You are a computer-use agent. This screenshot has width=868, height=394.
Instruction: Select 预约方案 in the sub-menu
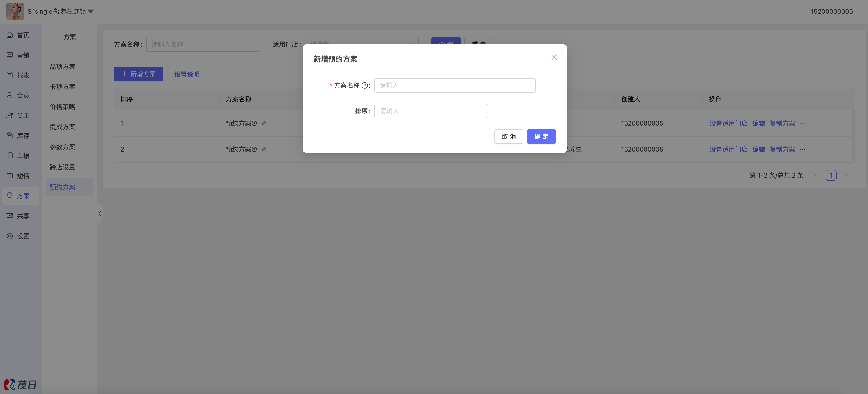(x=62, y=187)
